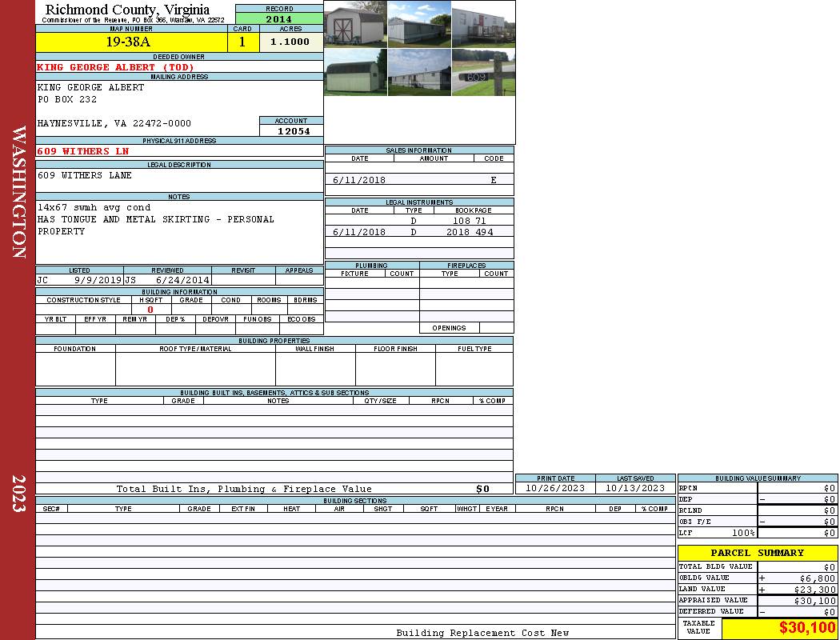
Task: Click the account number 12054
Action: click(x=291, y=130)
